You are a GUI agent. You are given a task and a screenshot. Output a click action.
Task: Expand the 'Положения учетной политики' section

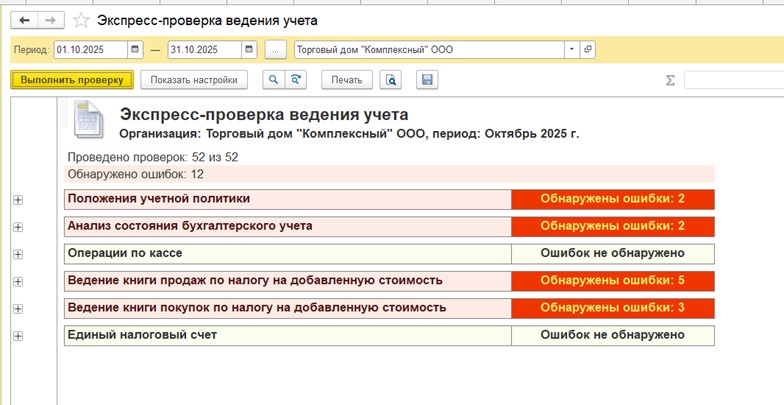click(18, 200)
